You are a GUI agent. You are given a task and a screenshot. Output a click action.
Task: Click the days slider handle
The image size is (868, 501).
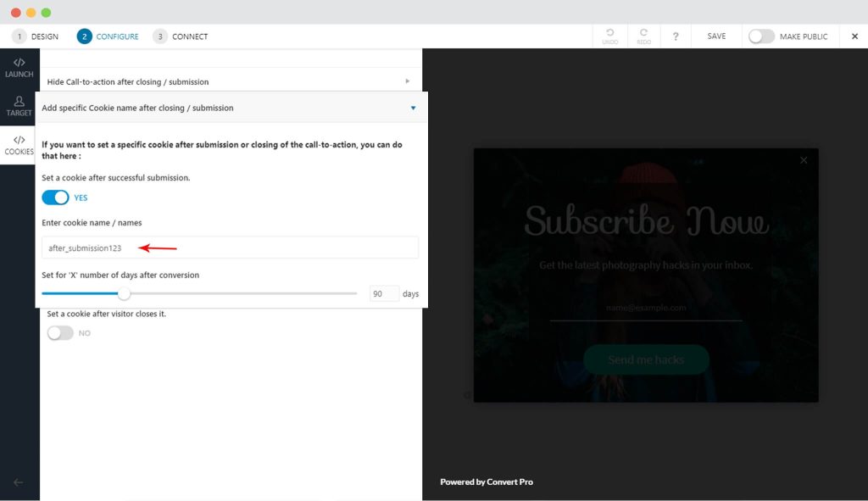124,293
